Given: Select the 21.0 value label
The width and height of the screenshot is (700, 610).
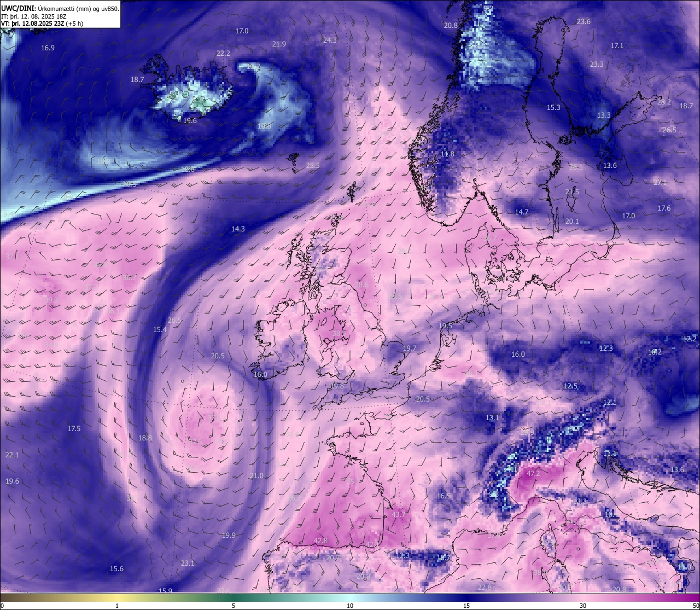Looking at the screenshot, I should coord(256,477).
